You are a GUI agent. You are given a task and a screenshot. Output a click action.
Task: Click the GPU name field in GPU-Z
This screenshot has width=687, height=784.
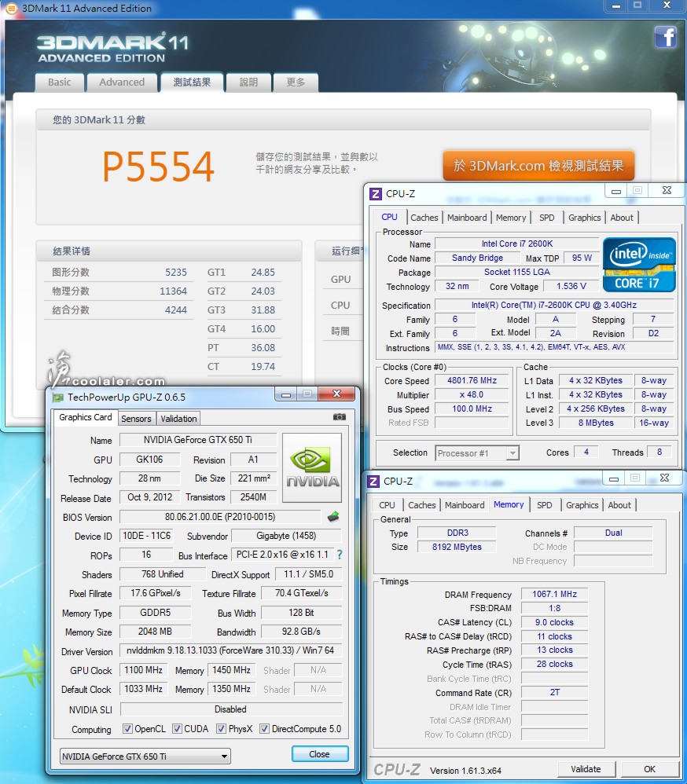197,439
